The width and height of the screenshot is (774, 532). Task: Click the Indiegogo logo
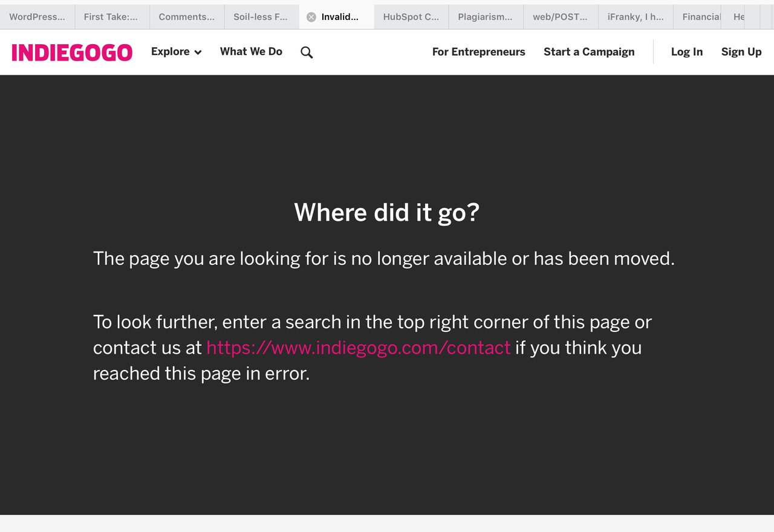[x=72, y=53]
